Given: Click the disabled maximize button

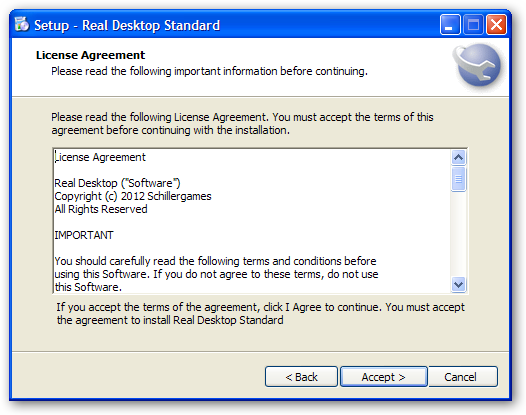Looking at the screenshot, I should click(473, 25).
